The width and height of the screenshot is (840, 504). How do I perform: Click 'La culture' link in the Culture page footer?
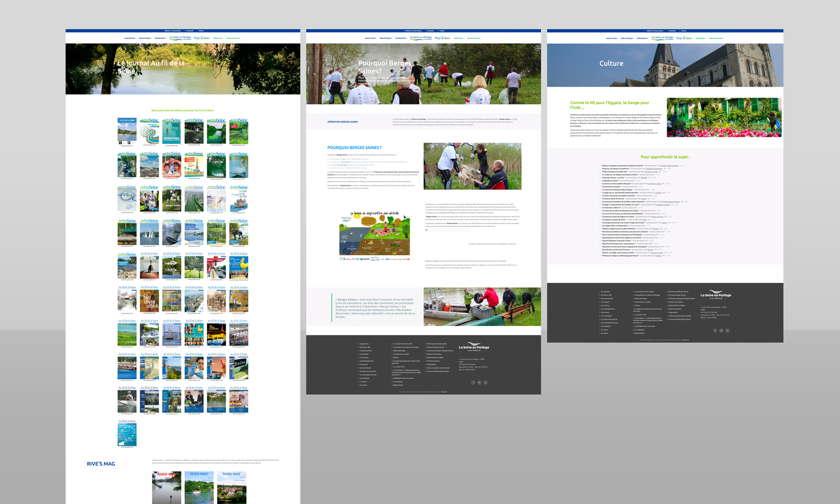(x=605, y=330)
